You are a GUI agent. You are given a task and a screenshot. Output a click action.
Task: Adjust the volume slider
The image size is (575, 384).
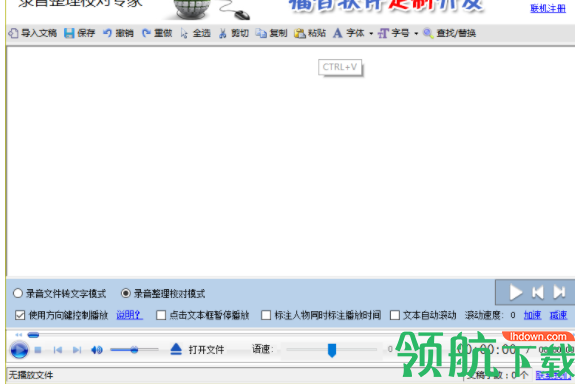click(x=134, y=350)
